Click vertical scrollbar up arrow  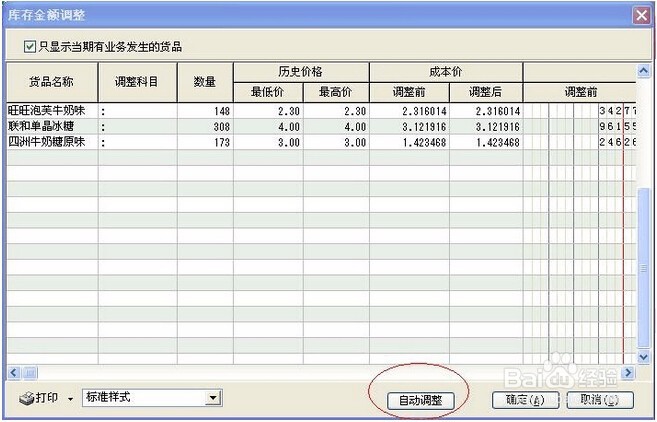tap(644, 70)
